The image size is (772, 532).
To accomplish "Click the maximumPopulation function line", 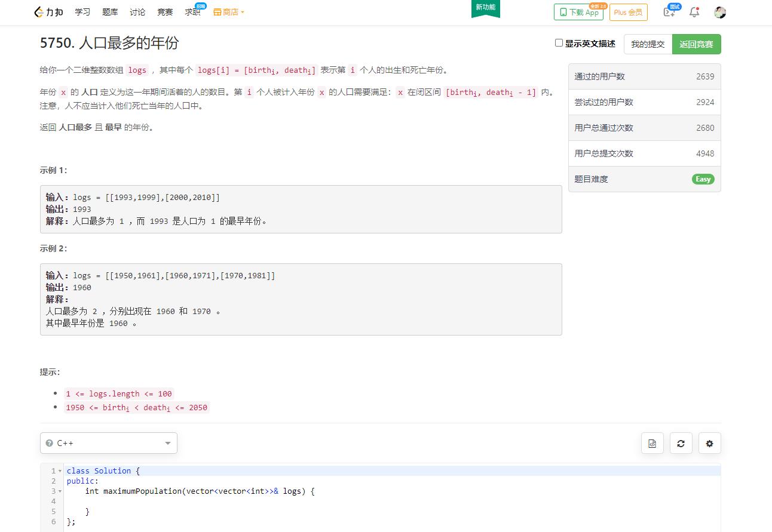I will (200, 491).
